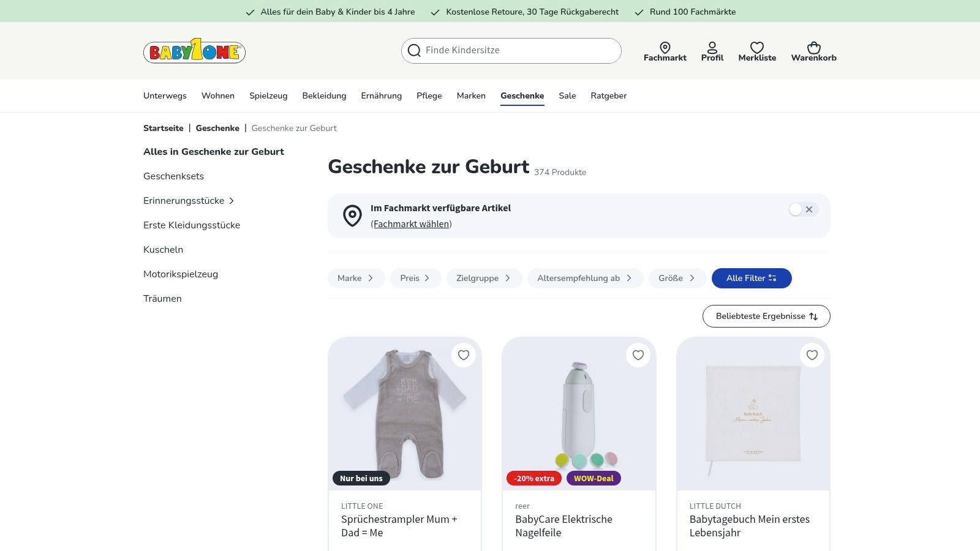
Task: Select the Motorikspielzeug category
Action: coord(181,274)
